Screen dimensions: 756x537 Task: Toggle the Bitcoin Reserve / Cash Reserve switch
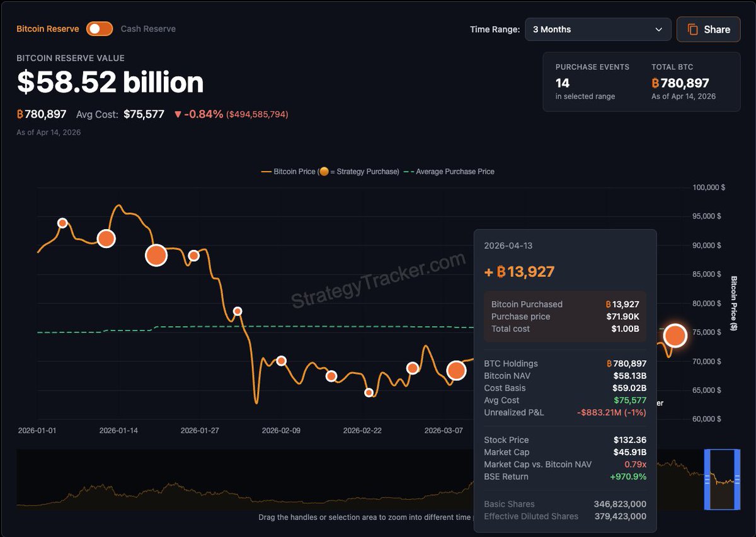[x=99, y=28]
